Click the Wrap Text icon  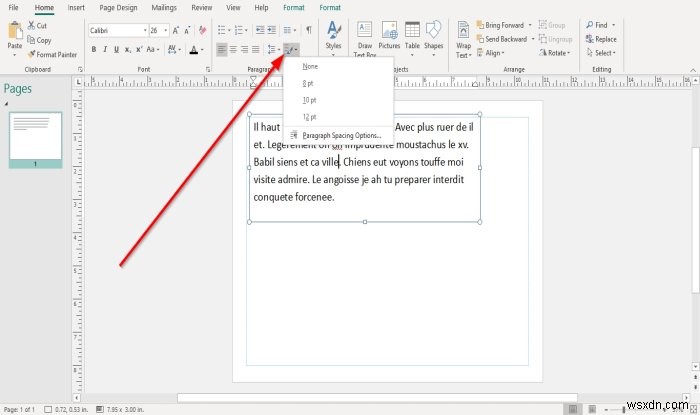(x=463, y=30)
